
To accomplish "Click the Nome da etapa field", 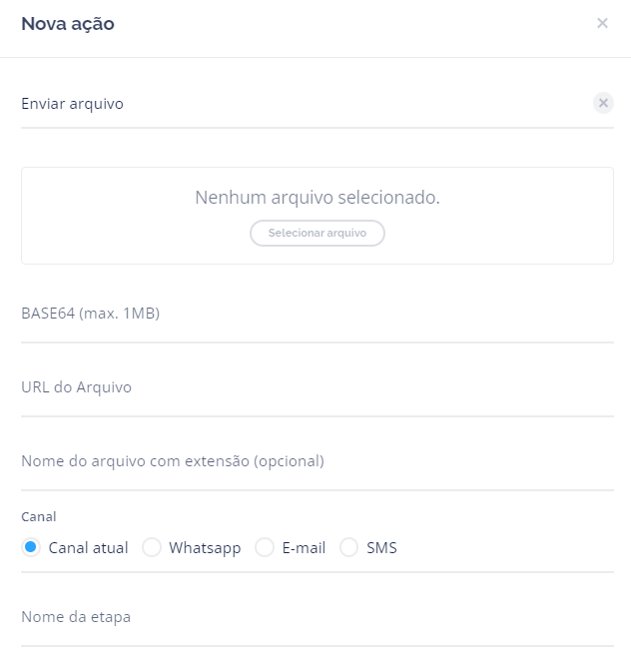I will point(316,617).
